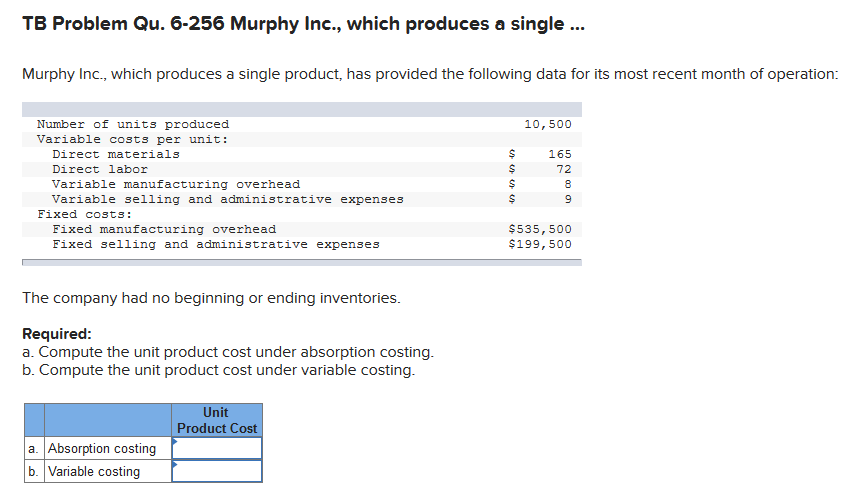Click the requirement a absorption costing sentence
The width and height of the screenshot is (859, 487).
tap(228, 352)
